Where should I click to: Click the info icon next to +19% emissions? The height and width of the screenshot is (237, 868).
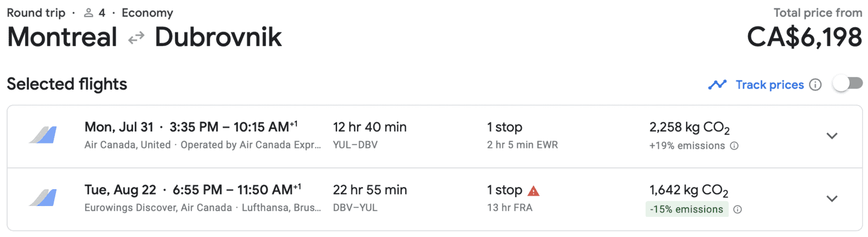[x=734, y=146]
